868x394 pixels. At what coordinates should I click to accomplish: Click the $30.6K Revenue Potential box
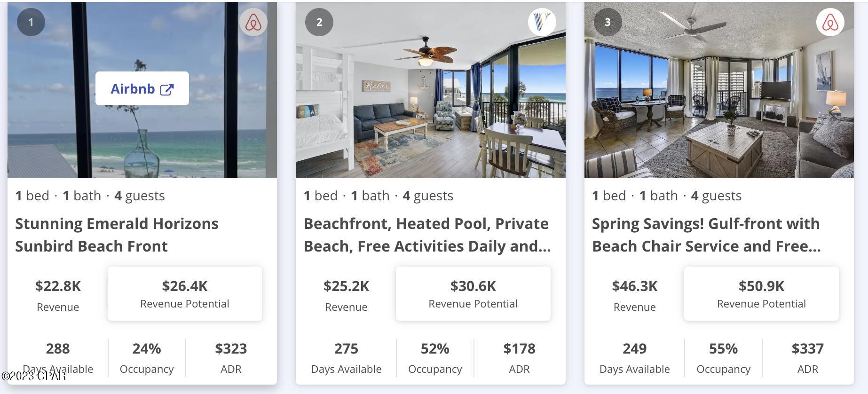[x=473, y=293]
